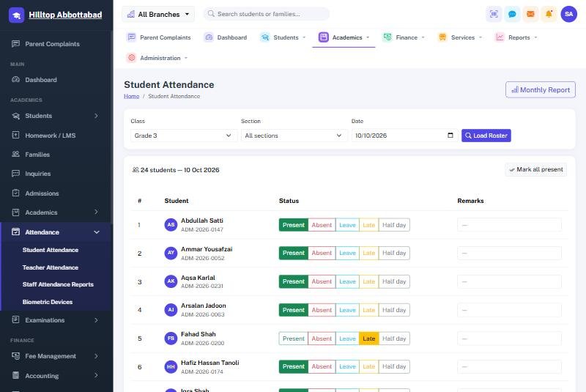Click the Dashboard icon in the sidebar
This screenshot has width=586, height=392.
(x=15, y=80)
